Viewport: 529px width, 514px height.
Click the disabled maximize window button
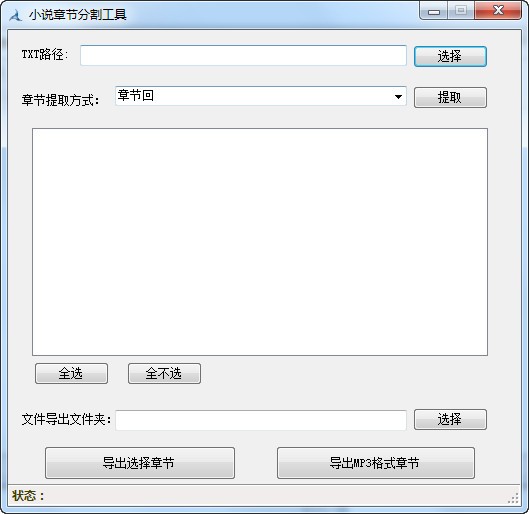(461, 10)
